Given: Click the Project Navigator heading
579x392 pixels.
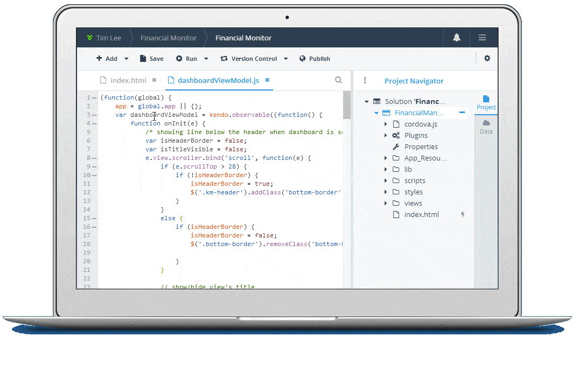Looking at the screenshot, I should (414, 81).
